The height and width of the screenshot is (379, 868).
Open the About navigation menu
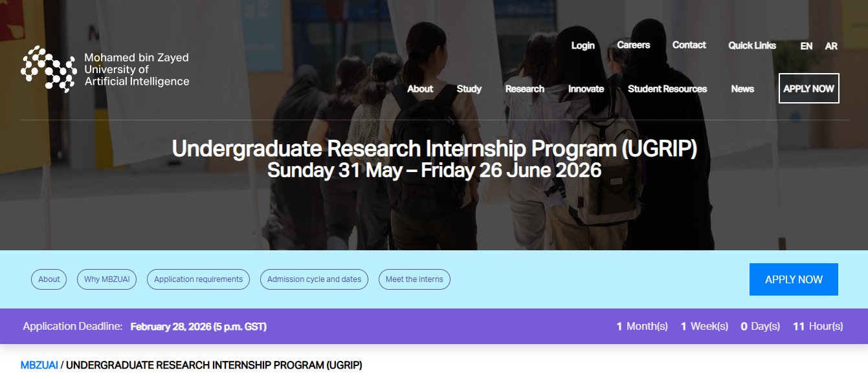tap(420, 89)
